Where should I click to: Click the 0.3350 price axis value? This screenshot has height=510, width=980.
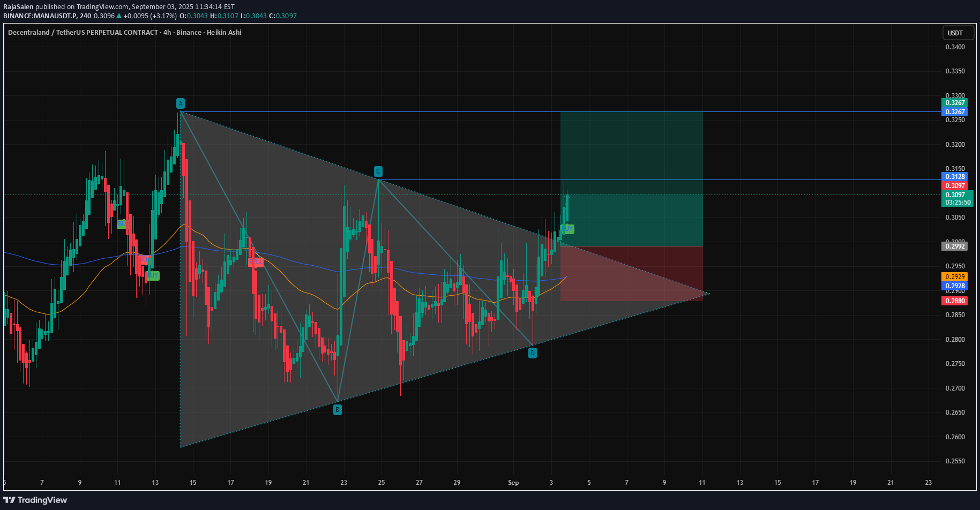click(x=955, y=71)
